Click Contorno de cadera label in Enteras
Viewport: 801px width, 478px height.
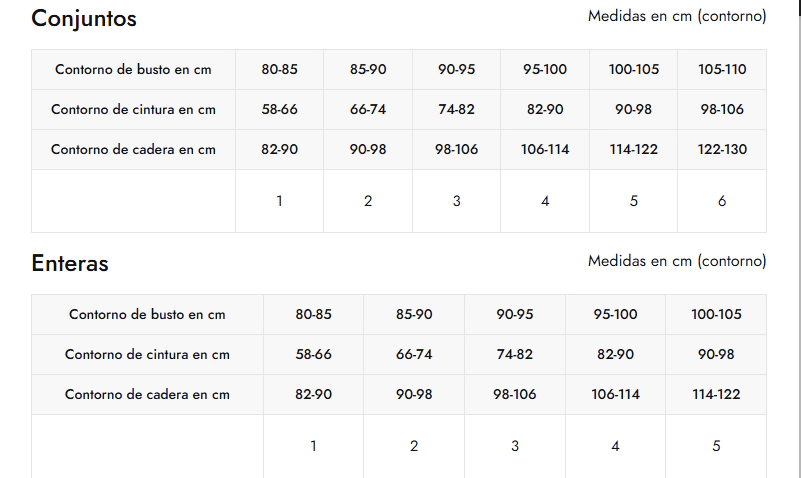pos(147,394)
